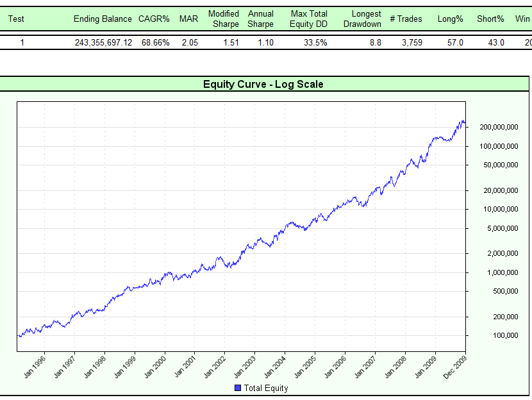This screenshot has height=400, width=532.
Task: Click the CAGR% column header
Action: (154, 19)
